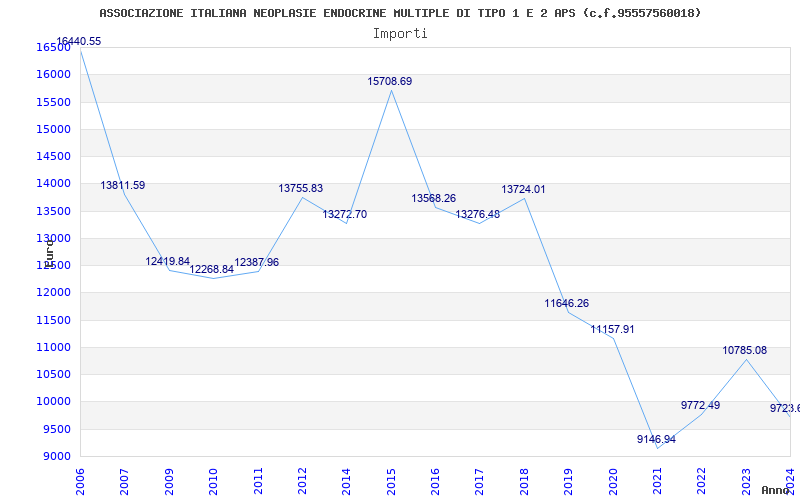Click the 12419.84 data label
The image size is (800, 500).
(167, 262)
